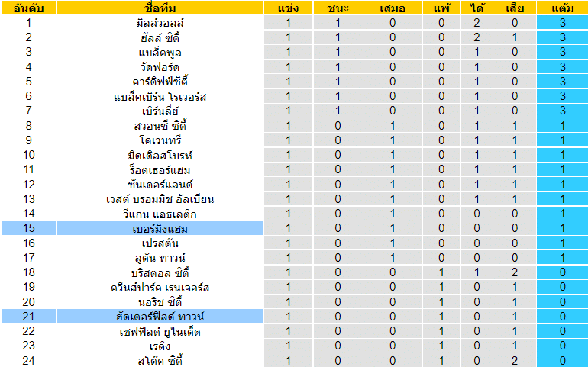Click wins cell in เบิร์นลี่ย์ row
The width and height of the screenshot is (588, 367).
click(x=338, y=111)
